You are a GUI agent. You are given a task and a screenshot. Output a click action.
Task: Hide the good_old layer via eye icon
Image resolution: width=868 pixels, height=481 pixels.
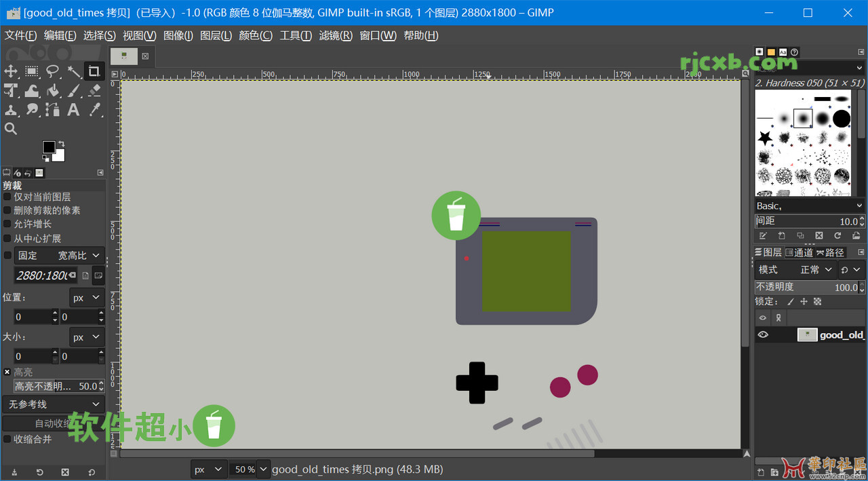pos(763,334)
